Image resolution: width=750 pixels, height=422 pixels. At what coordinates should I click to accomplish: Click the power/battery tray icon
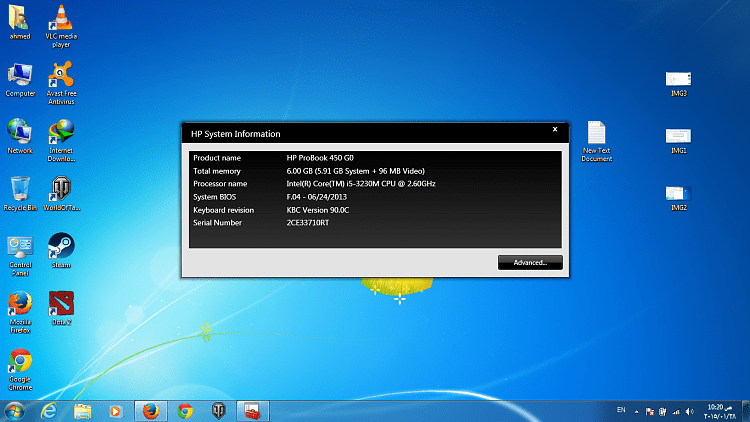click(x=662, y=411)
